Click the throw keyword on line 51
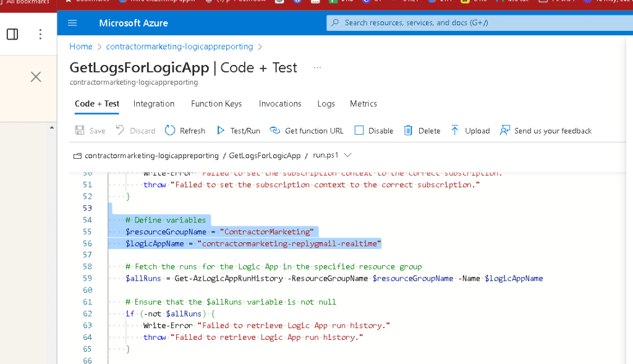The height and width of the screenshot is (364, 633). 155,185
